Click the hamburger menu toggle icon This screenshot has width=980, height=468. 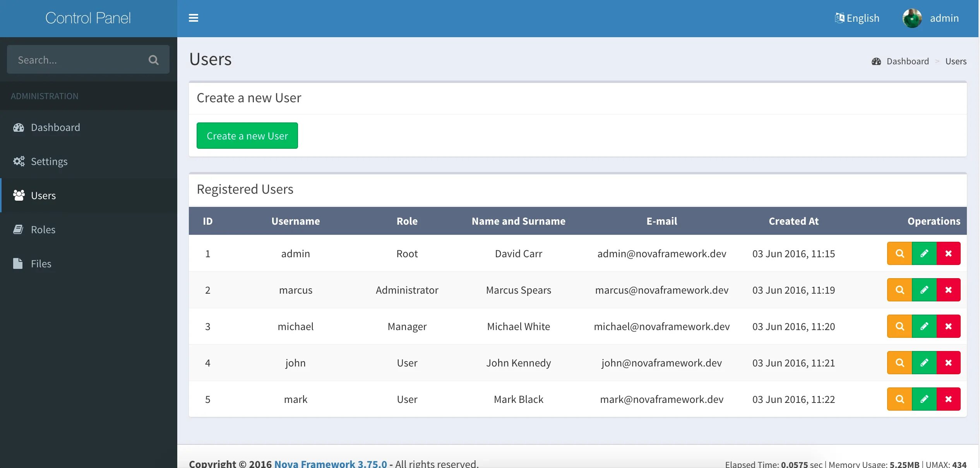click(194, 18)
